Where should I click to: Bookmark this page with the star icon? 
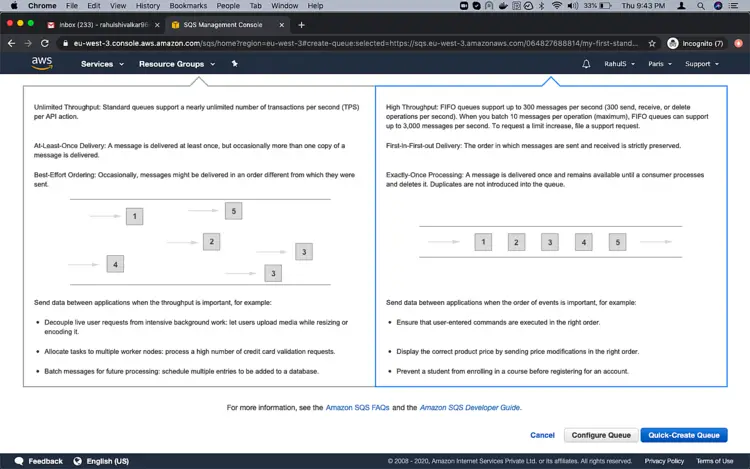(x=651, y=43)
